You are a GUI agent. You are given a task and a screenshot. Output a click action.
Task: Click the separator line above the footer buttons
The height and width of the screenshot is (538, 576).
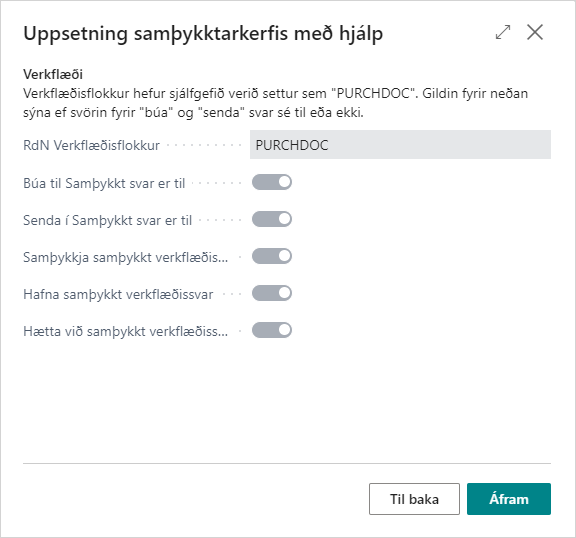pyautogui.click(x=287, y=463)
